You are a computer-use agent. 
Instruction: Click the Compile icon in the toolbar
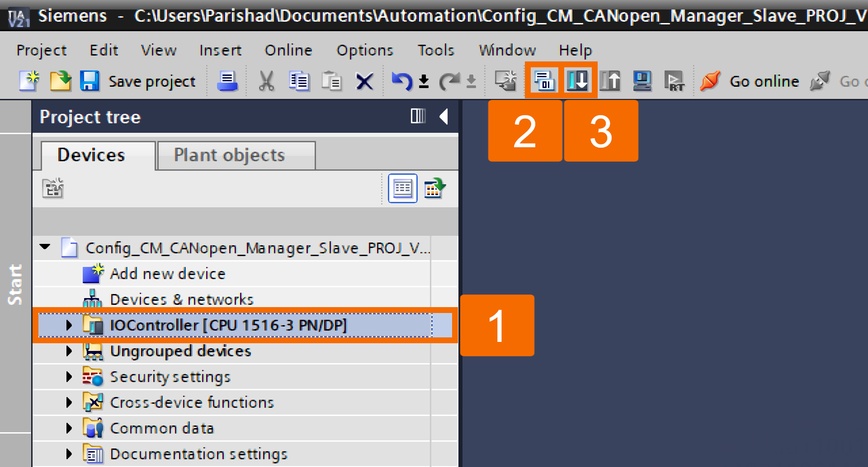click(x=544, y=81)
